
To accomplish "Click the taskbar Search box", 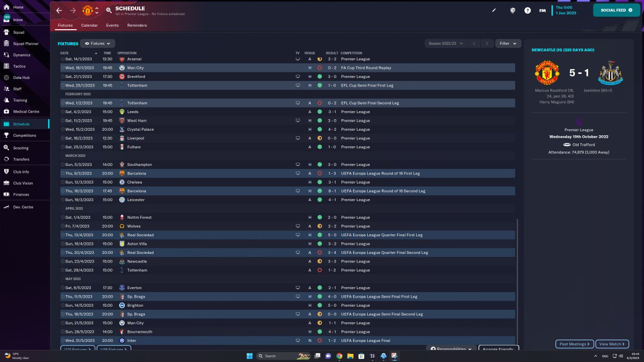I will (x=283, y=356).
